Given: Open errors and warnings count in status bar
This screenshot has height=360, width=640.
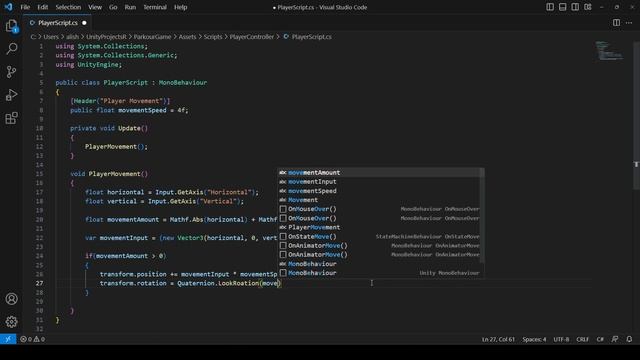Looking at the screenshot, I should click(33, 339).
